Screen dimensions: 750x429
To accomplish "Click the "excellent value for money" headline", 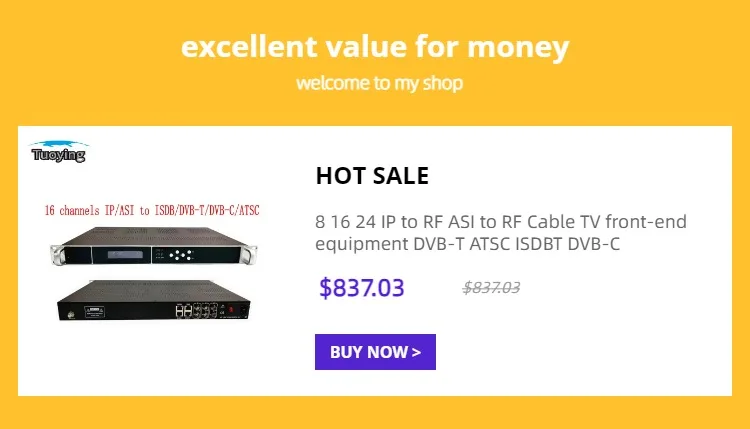I will (375, 46).
